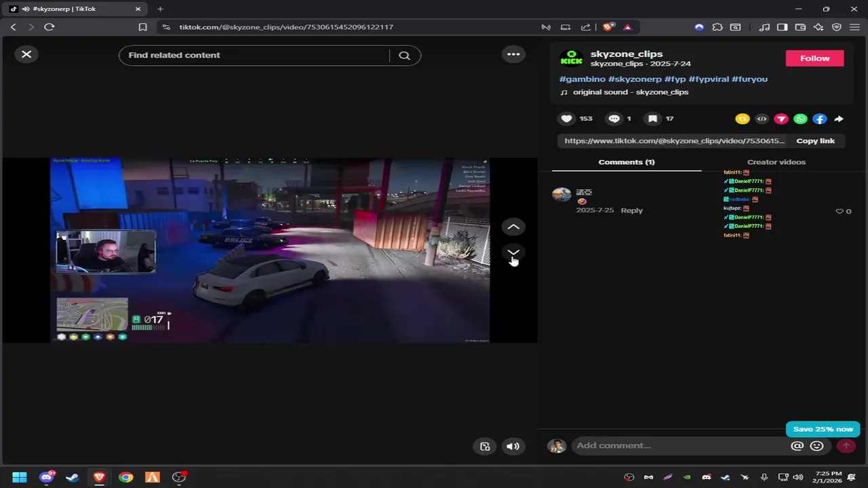
Task: Click the TikTok URL address bar
Action: (286, 27)
